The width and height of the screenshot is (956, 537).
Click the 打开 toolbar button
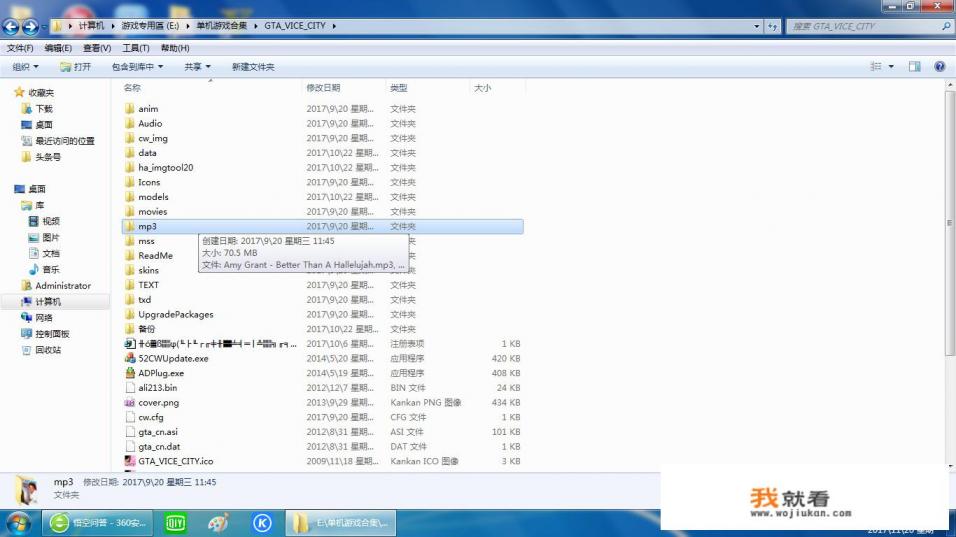[x=75, y=67]
